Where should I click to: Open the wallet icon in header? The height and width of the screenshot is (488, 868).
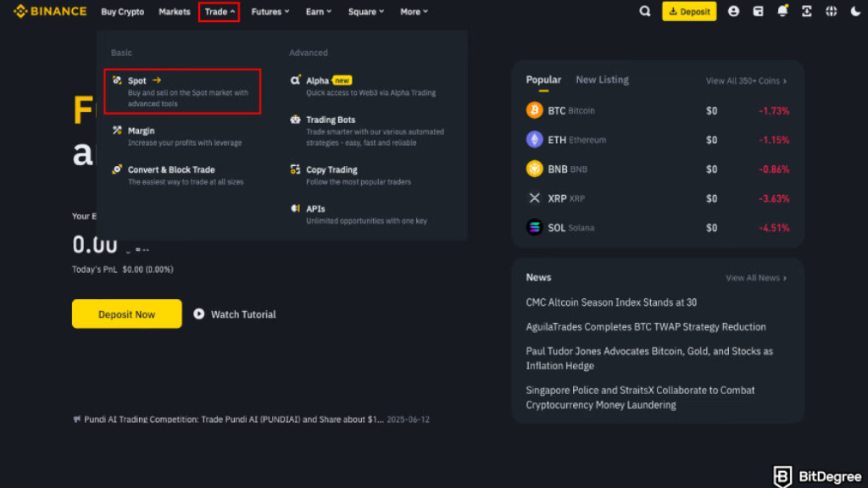click(758, 11)
